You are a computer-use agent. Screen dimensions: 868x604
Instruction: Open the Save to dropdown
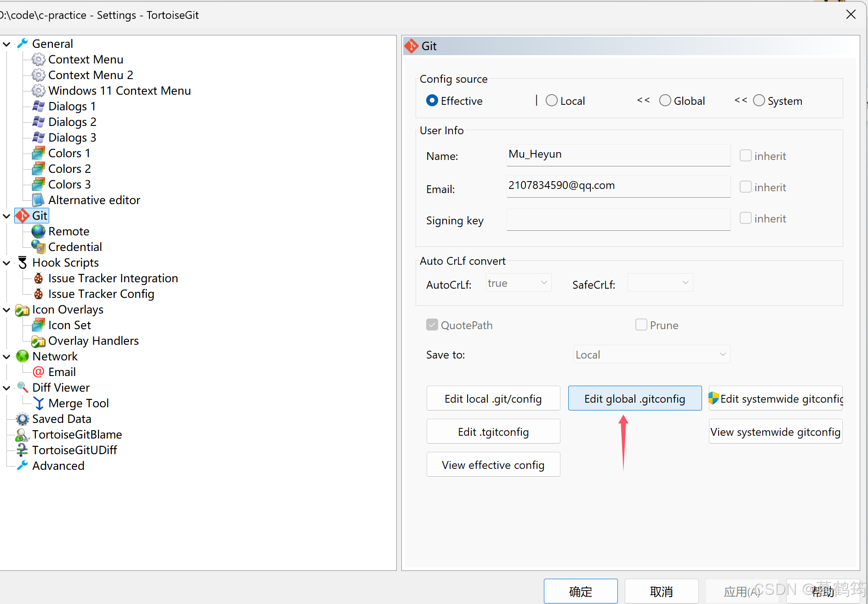pos(652,354)
